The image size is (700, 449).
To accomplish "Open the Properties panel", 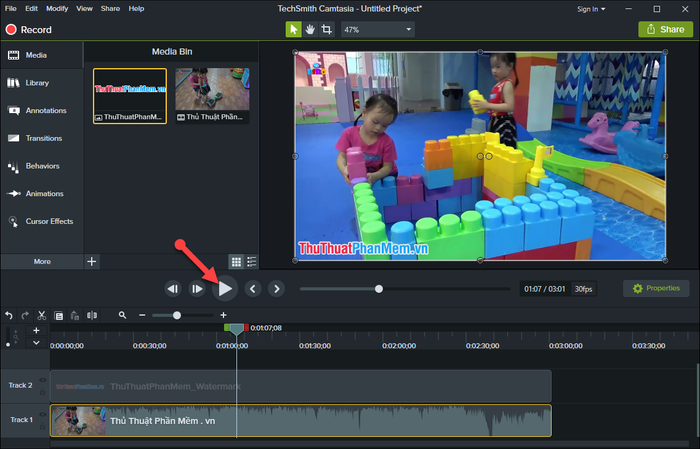I will (x=656, y=288).
